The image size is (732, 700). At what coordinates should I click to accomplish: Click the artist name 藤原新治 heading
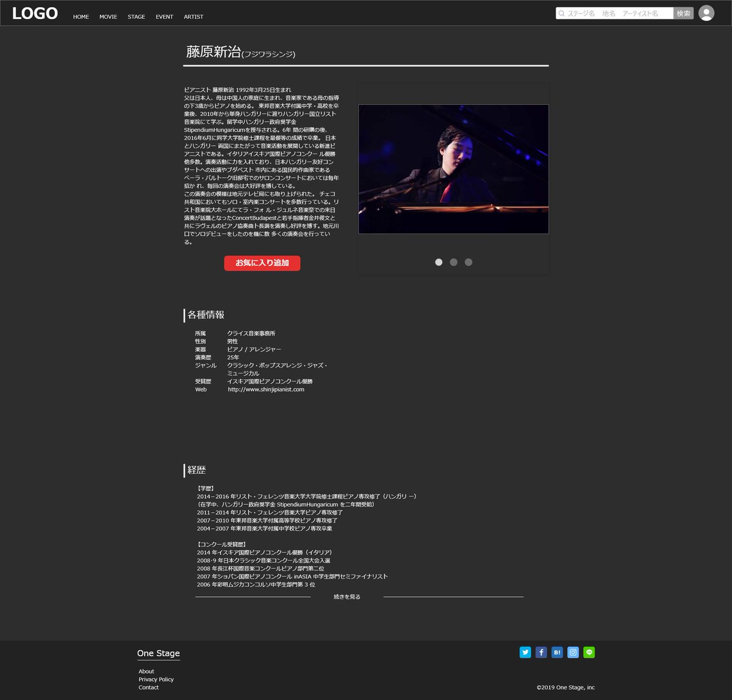click(x=213, y=52)
